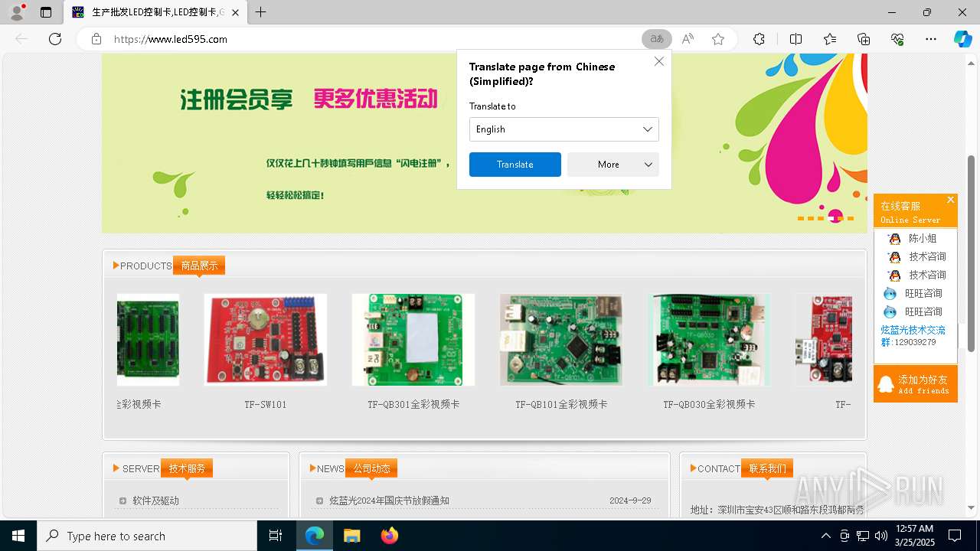Click the taskbar search box
Image resolution: width=980 pixels, height=551 pixels.
pyautogui.click(x=147, y=536)
